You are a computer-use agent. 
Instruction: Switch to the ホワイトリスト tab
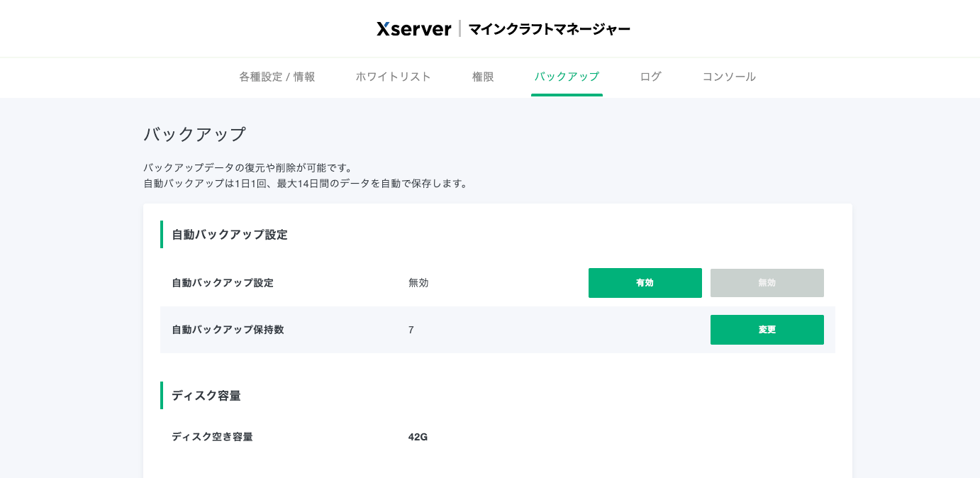tap(394, 77)
